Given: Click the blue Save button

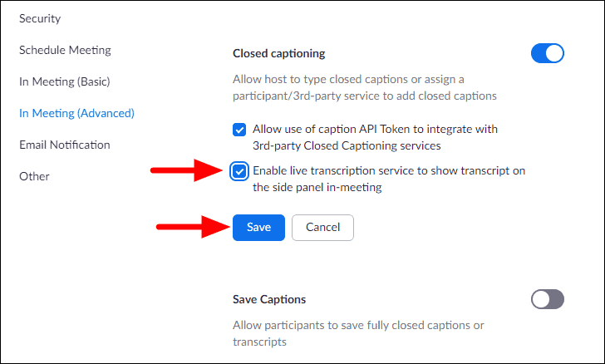Looking at the screenshot, I should click(258, 227).
